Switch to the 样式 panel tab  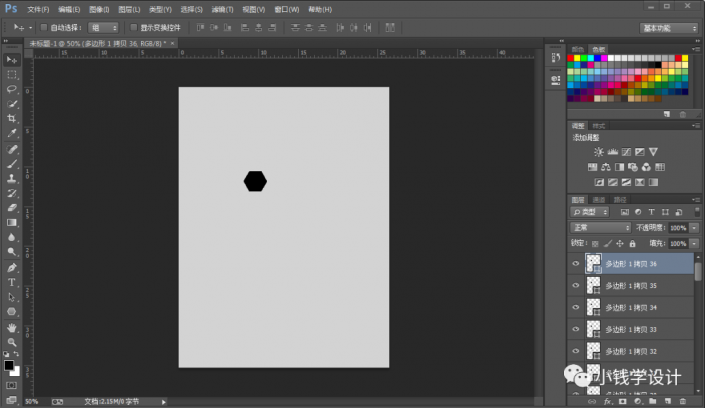pos(597,126)
